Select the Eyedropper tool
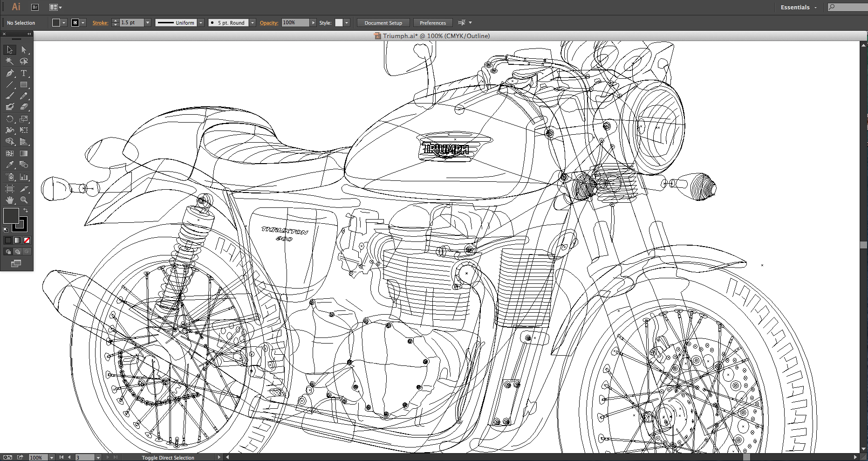868x461 pixels. [x=9, y=163]
